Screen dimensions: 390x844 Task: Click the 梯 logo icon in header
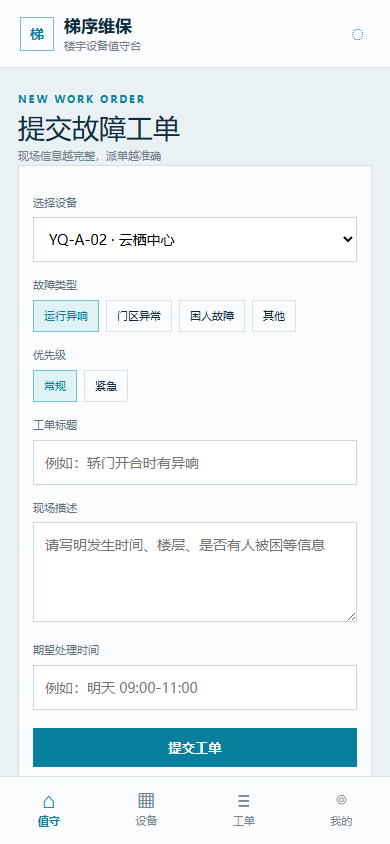(x=37, y=34)
